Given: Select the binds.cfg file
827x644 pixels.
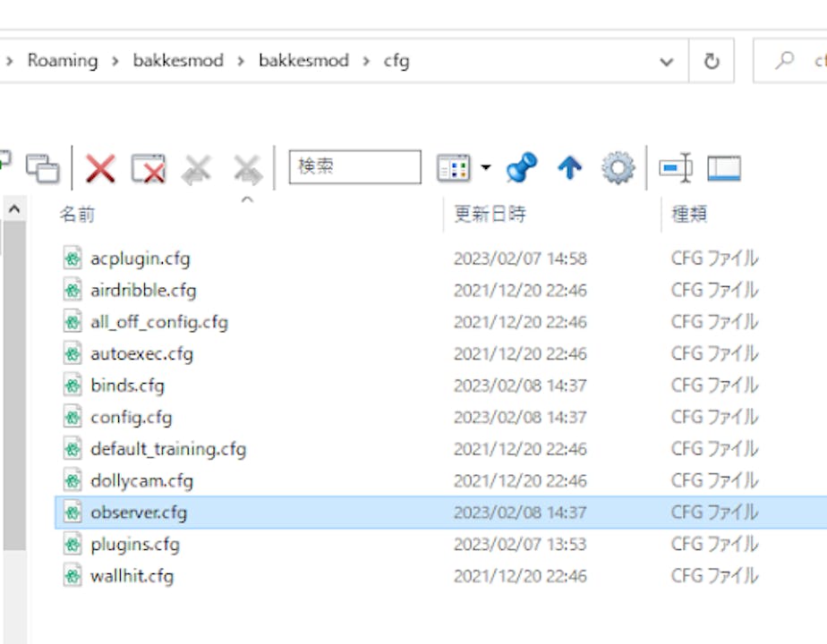Looking at the screenshot, I should pyautogui.click(x=127, y=386).
